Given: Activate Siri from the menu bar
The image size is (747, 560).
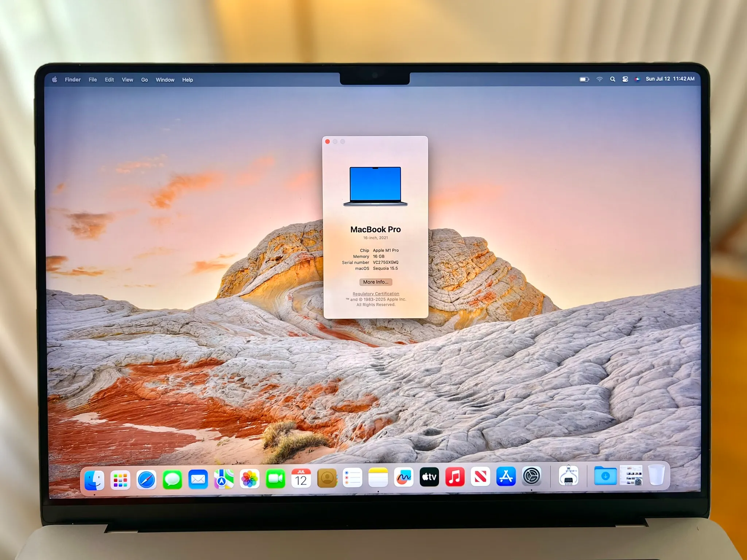Looking at the screenshot, I should click(x=637, y=79).
